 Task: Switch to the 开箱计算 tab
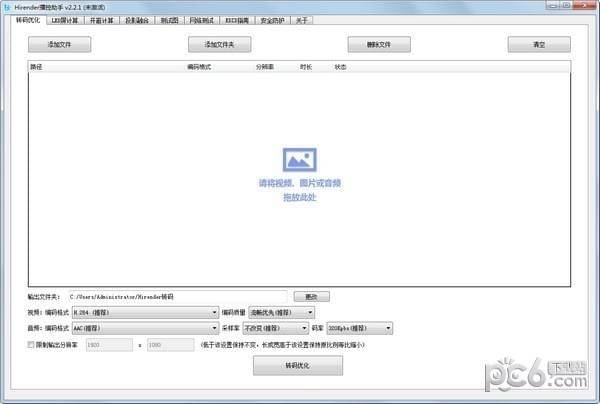(102, 21)
